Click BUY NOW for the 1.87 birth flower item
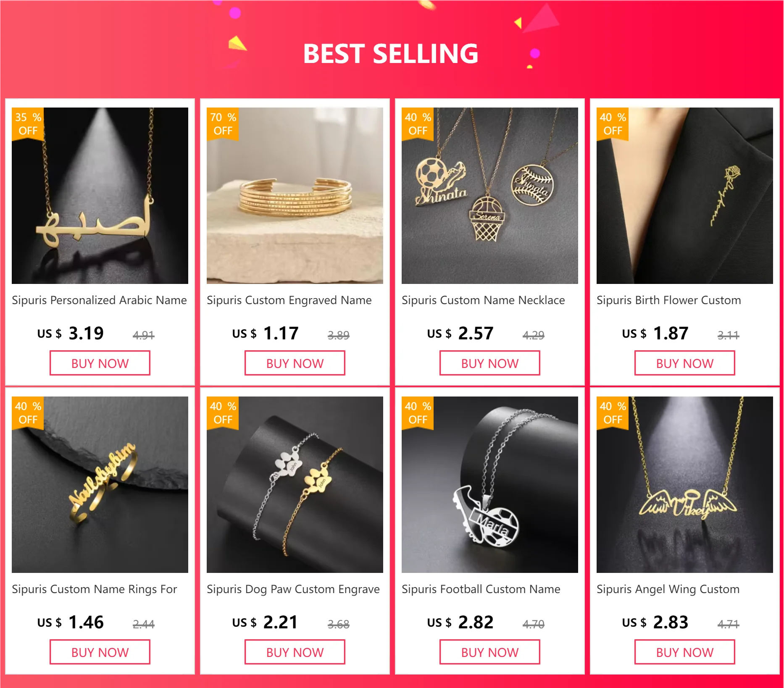The height and width of the screenshot is (688, 784). tap(685, 363)
